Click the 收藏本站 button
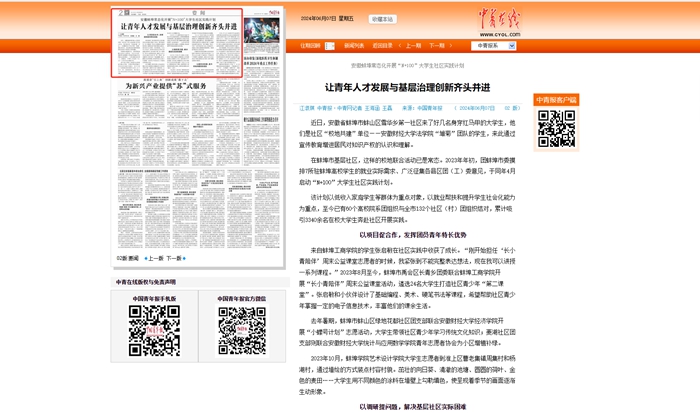Image resolution: width=700 pixels, height=413 pixels. [383, 18]
